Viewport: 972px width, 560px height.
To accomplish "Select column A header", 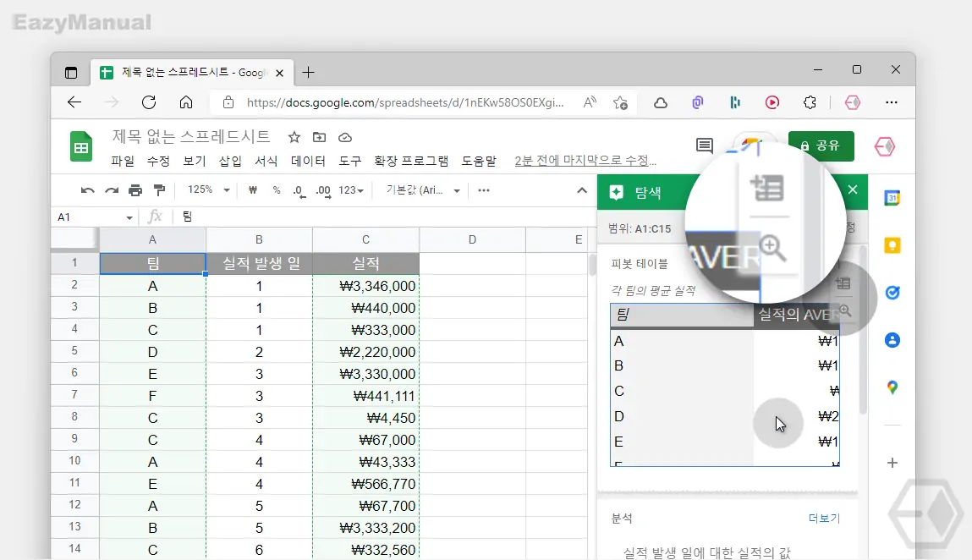I will (152, 240).
